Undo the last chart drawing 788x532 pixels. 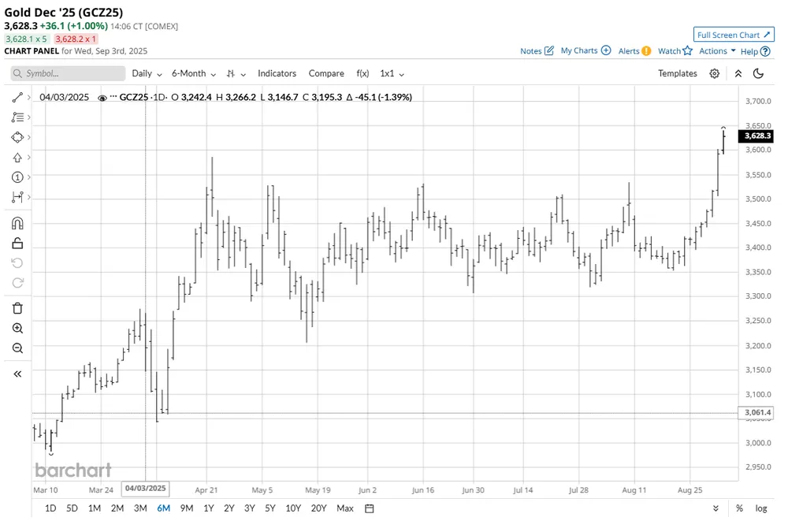(x=17, y=262)
